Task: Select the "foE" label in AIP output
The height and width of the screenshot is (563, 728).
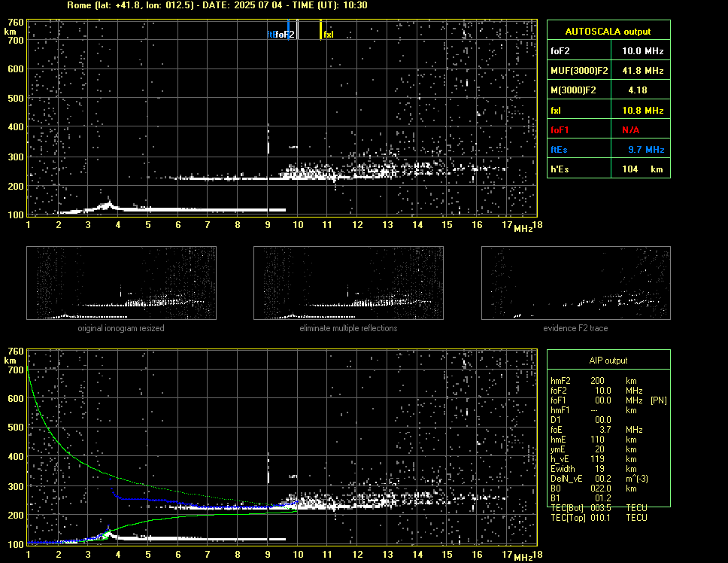Action: pos(557,430)
